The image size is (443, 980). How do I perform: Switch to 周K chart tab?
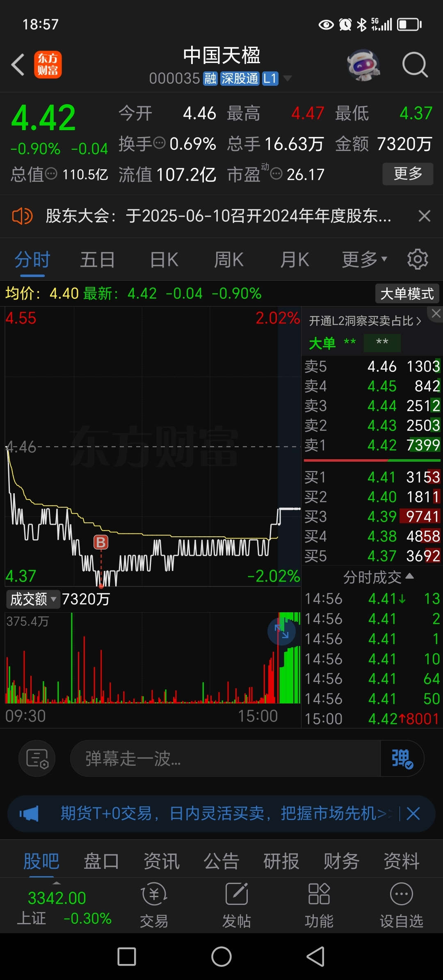click(x=229, y=260)
